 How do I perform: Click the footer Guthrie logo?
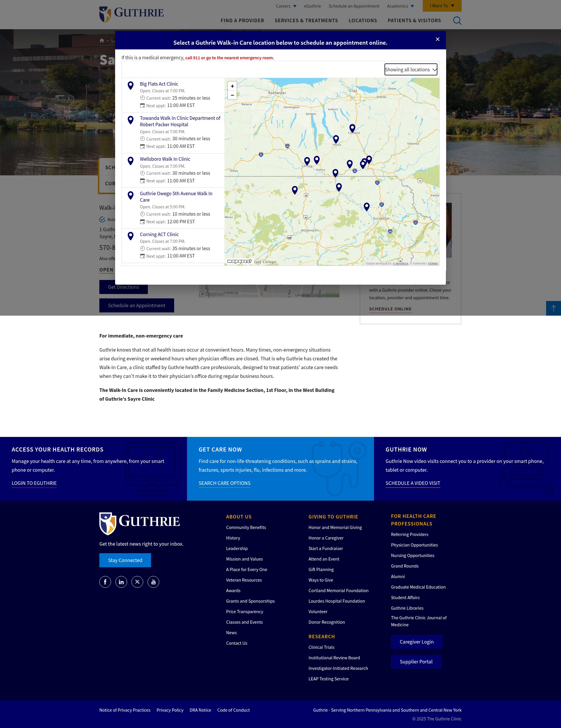pos(139,523)
